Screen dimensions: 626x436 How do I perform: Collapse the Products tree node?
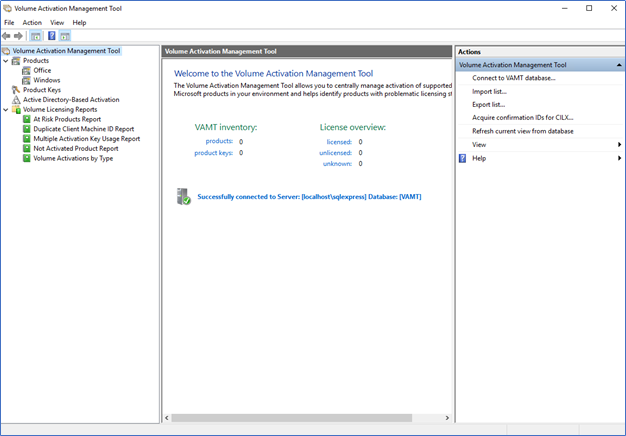coord(6,61)
